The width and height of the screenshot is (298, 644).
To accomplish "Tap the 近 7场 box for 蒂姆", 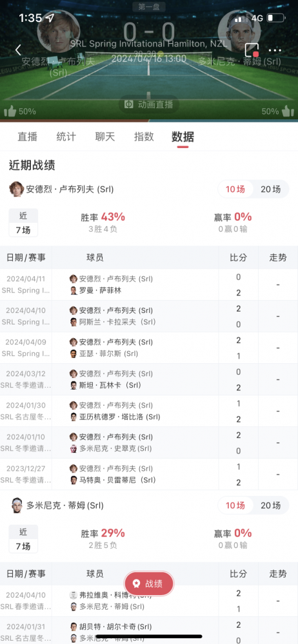I will pos(23,539).
